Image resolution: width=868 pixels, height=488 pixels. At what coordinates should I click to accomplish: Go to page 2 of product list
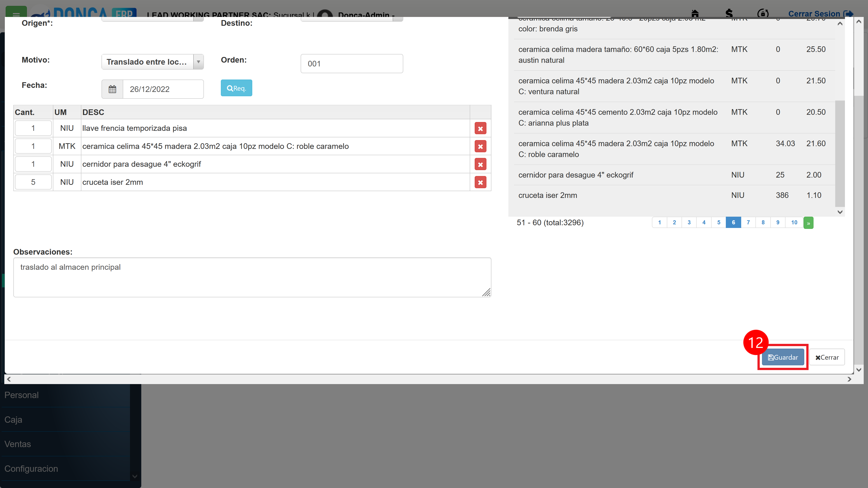click(674, 223)
